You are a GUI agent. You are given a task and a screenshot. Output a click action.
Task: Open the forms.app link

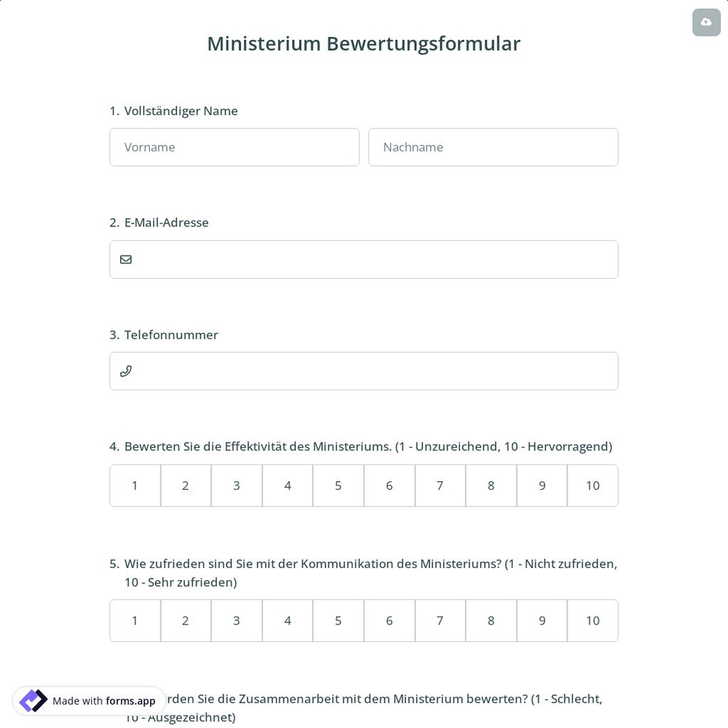tap(131, 701)
